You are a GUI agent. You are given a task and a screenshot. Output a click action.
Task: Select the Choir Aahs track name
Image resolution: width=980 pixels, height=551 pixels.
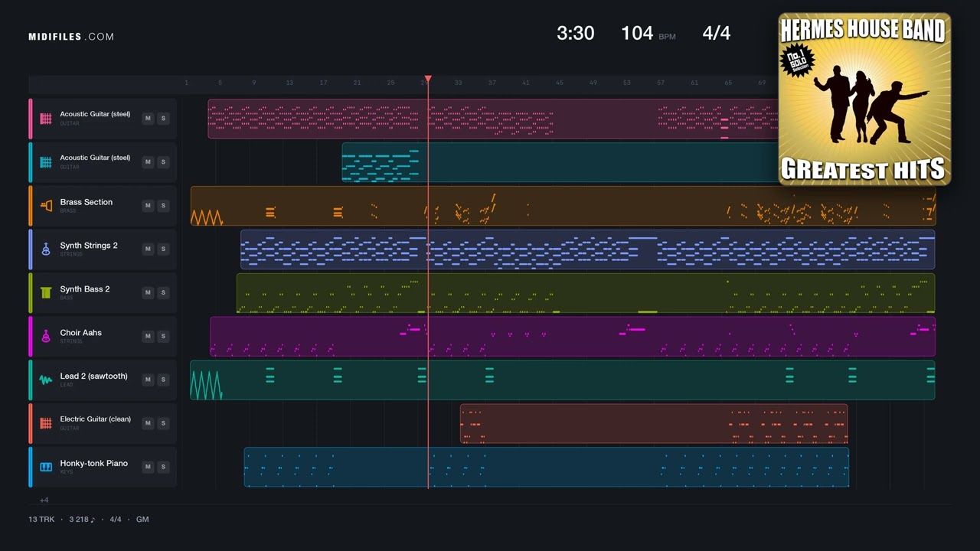81,333
